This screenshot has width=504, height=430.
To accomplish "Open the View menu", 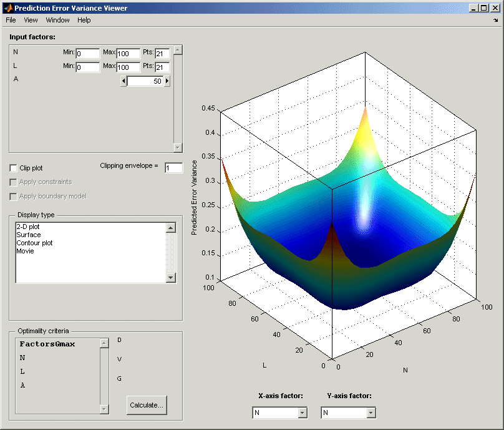I will (31, 20).
